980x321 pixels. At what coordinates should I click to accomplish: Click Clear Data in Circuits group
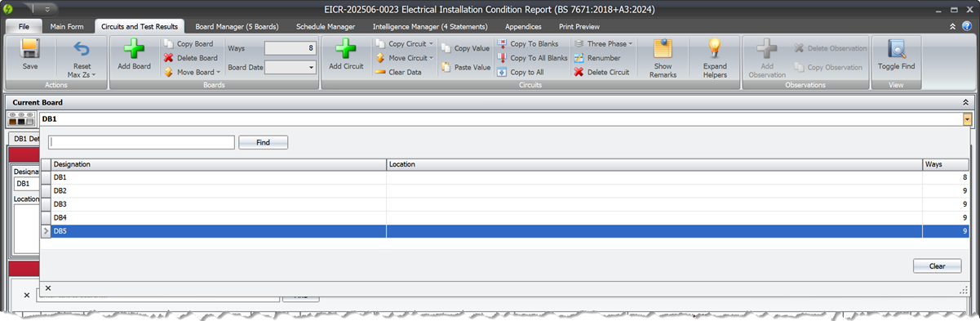click(398, 72)
